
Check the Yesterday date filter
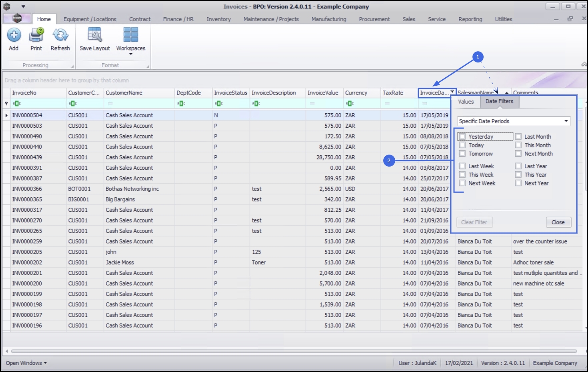(x=462, y=137)
